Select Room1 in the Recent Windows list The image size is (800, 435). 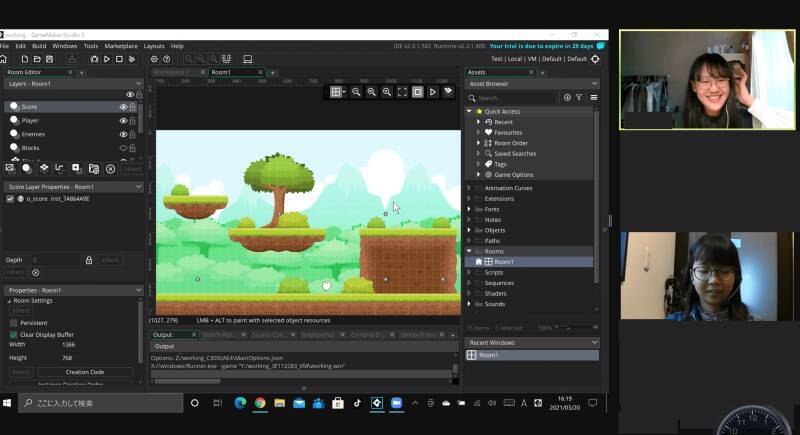(532, 355)
